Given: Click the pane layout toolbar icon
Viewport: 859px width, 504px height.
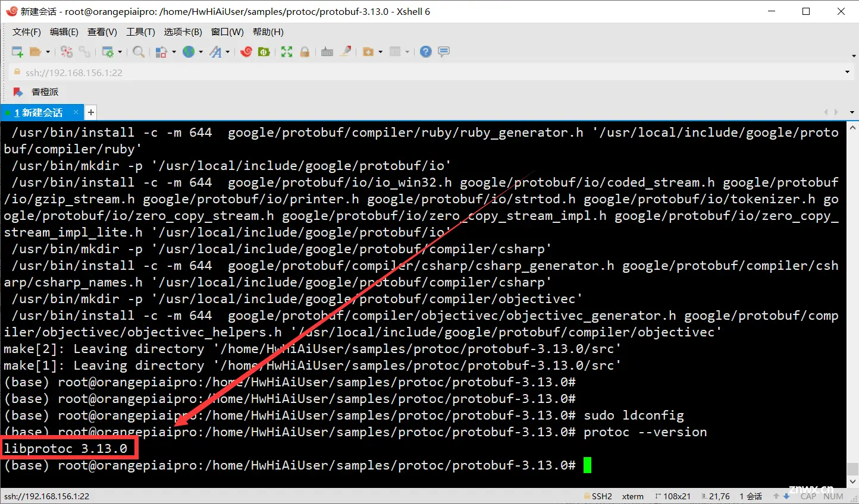Looking at the screenshot, I should pos(395,52).
